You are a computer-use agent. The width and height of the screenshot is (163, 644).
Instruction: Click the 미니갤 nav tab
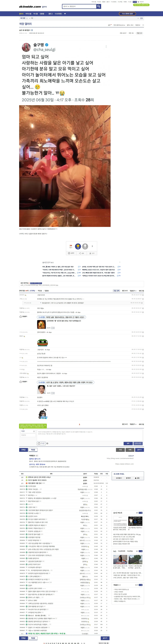click(36, 14)
